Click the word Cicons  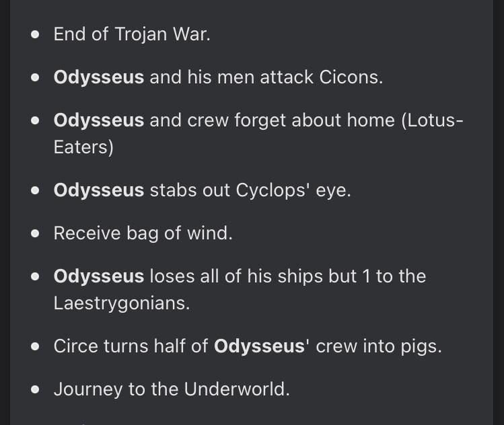click(x=351, y=77)
